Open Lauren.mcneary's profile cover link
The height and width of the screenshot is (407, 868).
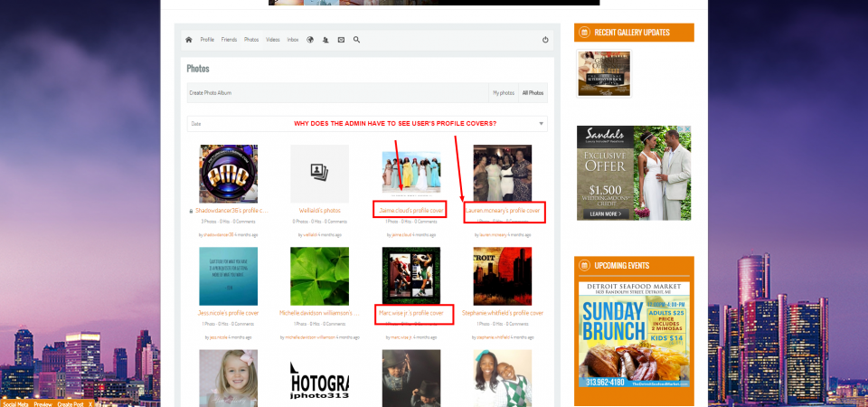[x=503, y=211]
